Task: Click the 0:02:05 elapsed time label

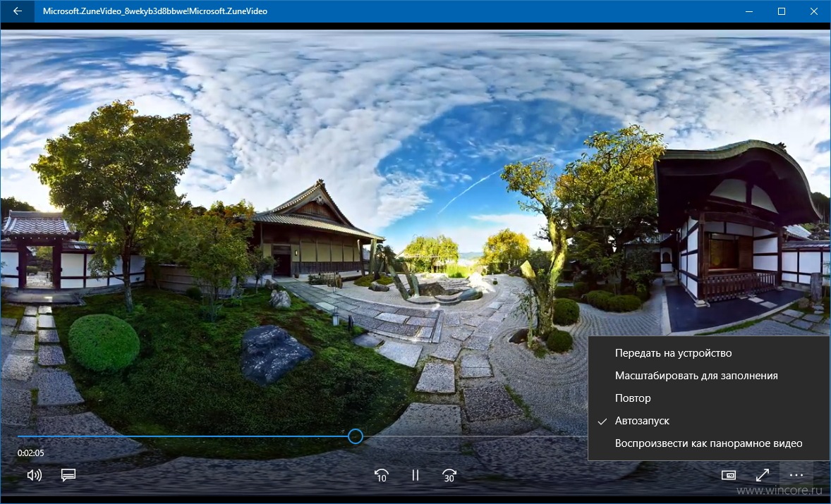Action: coord(31,453)
